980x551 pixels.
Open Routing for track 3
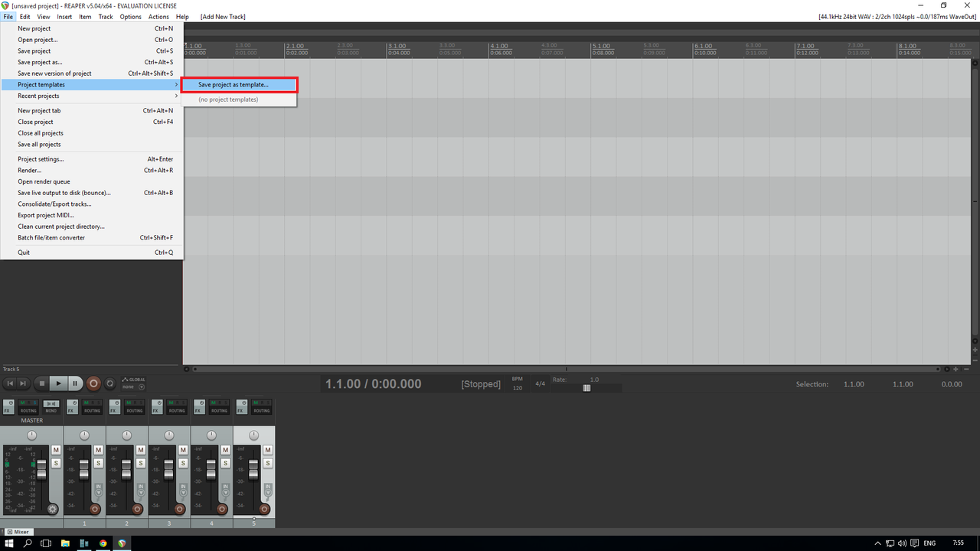click(177, 407)
